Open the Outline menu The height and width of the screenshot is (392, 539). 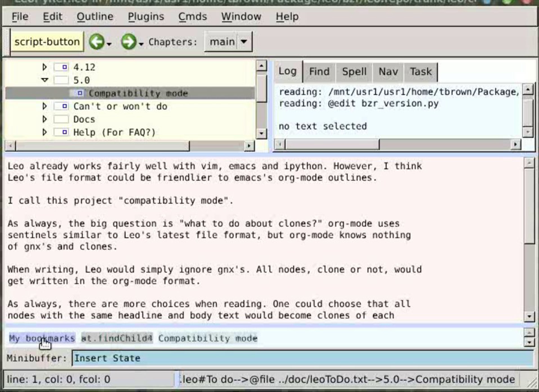[95, 17]
